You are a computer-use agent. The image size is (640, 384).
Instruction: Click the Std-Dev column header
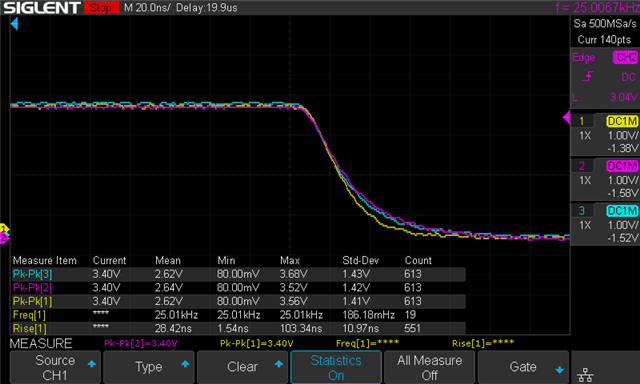pos(360,261)
